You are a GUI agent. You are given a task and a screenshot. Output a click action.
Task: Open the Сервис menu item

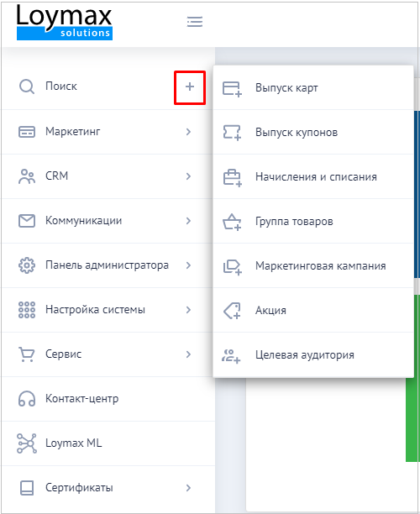coord(108,354)
